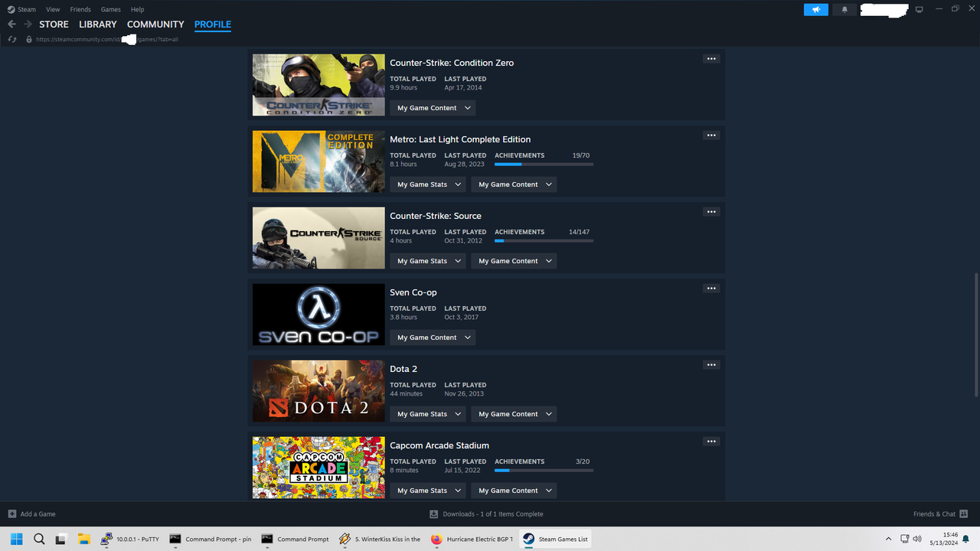Expand My Game Content for Sven Co-op
Viewport: 980px width, 551px height.
point(433,337)
